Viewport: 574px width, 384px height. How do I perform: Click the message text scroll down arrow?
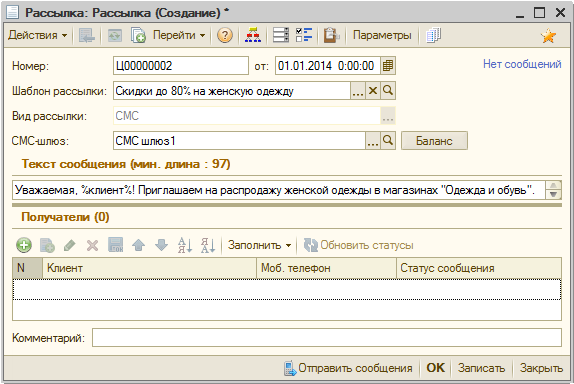pyautogui.click(x=553, y=194)
